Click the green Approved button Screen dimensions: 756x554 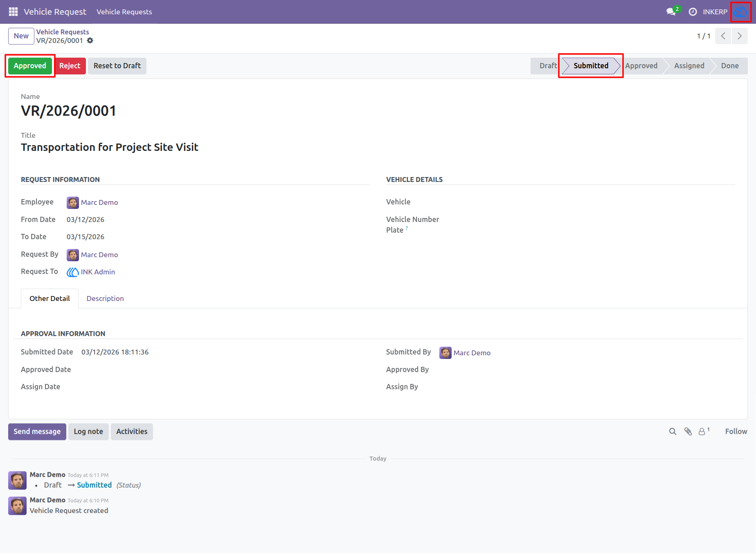(30, 66)
